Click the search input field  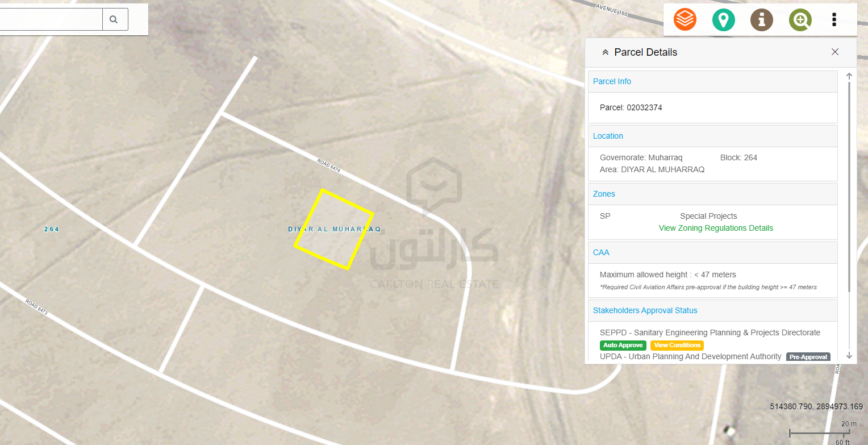coord(50,19)
